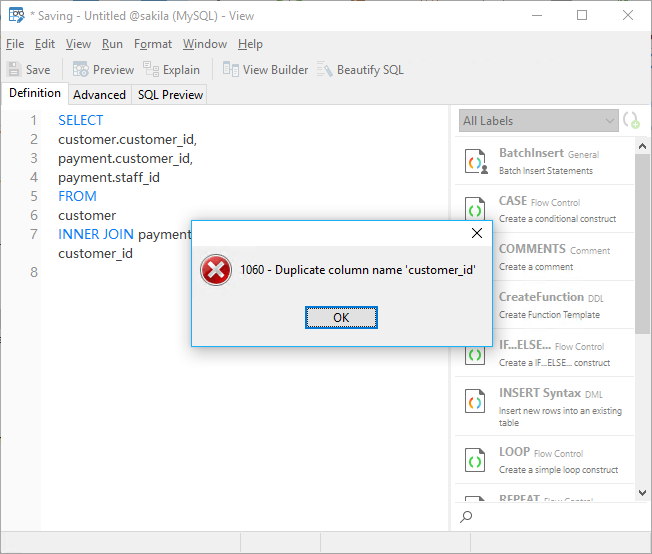Open the View Builder tool
This screenshot has width=652, height=554.
pyautogui.click(x=231, y=70)
